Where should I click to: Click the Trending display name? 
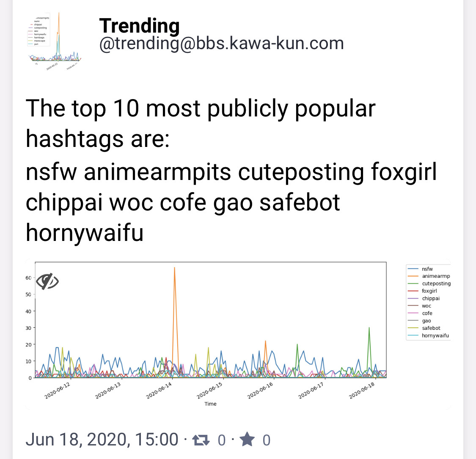point(139,26)
